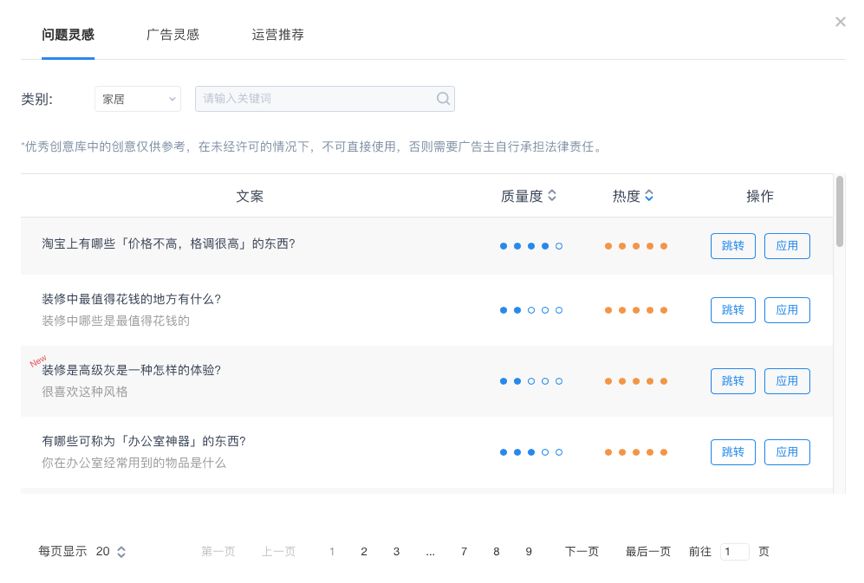Select the 装修是高级灰是一种怎样的体验 text
This screenshot has width=864, height=583.
click(131, 370)
